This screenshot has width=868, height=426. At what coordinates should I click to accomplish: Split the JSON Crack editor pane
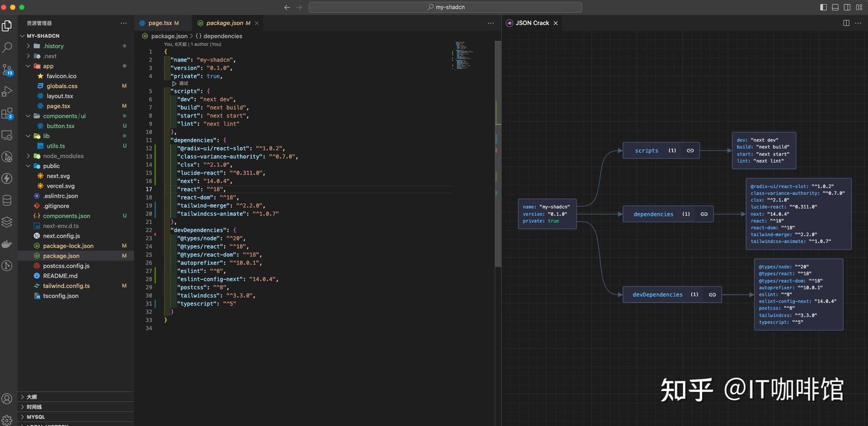[x=846, y=23]
